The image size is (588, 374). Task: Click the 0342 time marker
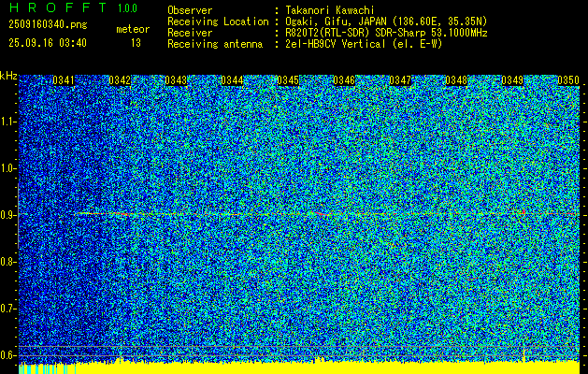[x=120, y=80]
